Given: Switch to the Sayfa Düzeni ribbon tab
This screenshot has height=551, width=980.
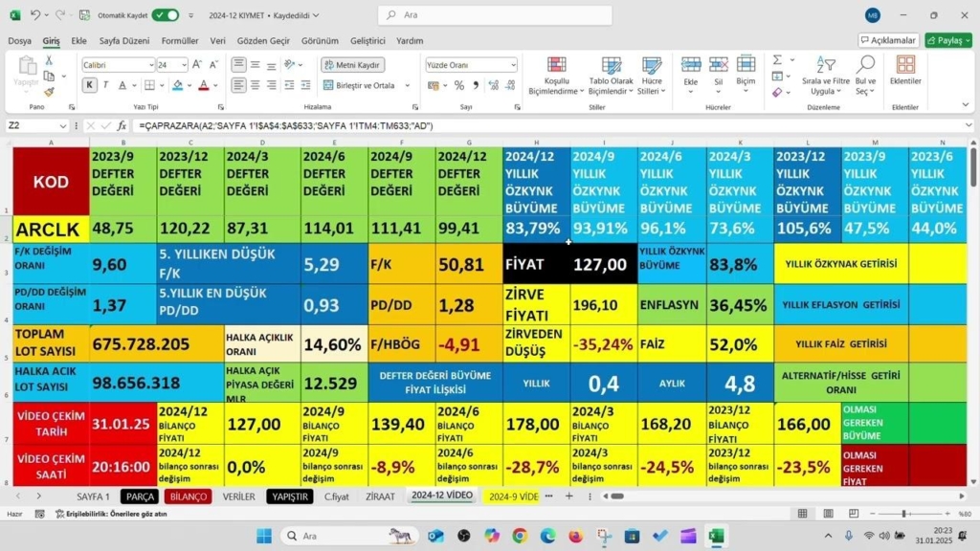Looking at the screenshot, I should click(x=124, y=40).
